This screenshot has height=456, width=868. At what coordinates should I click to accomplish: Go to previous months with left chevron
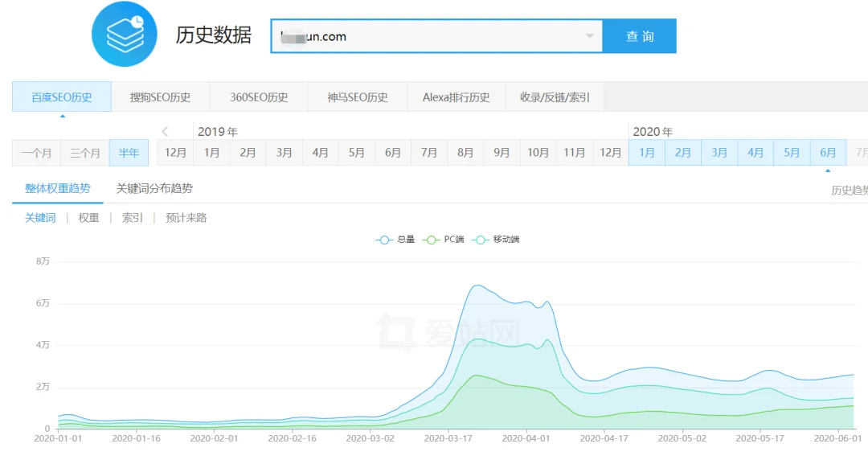click(165, 131)
